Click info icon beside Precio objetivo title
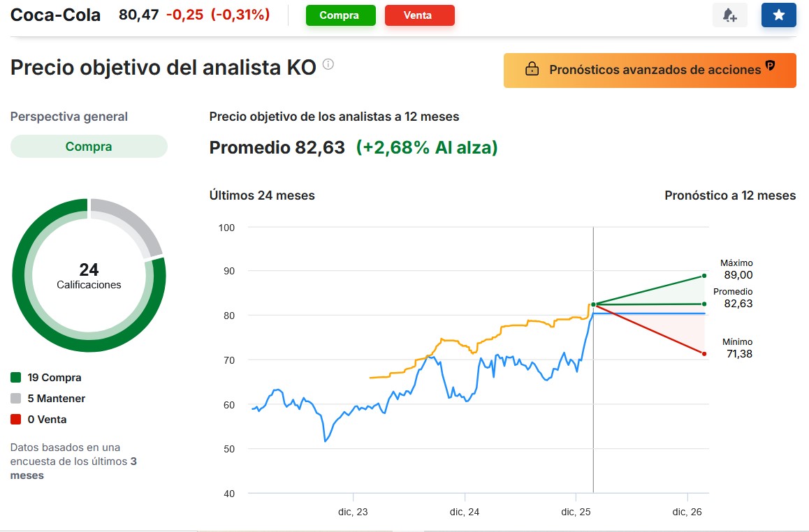Image resolution: width=809 pixels, height=532 pixels. (x=328, y=65)
